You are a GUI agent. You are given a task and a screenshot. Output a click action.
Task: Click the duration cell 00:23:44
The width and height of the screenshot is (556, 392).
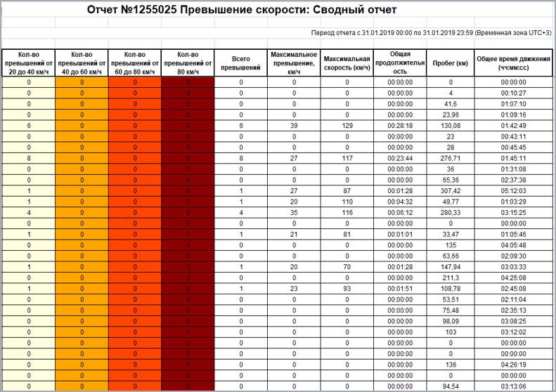point(400,159)
